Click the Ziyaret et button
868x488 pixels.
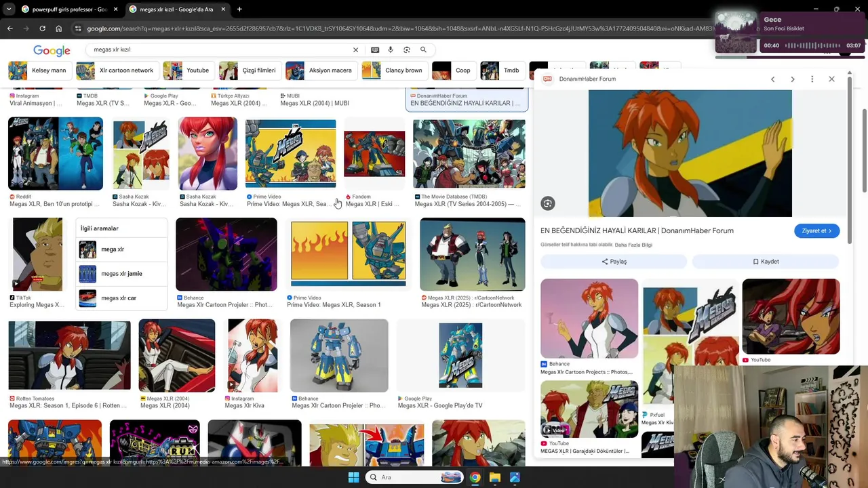(x=817, y=231)
